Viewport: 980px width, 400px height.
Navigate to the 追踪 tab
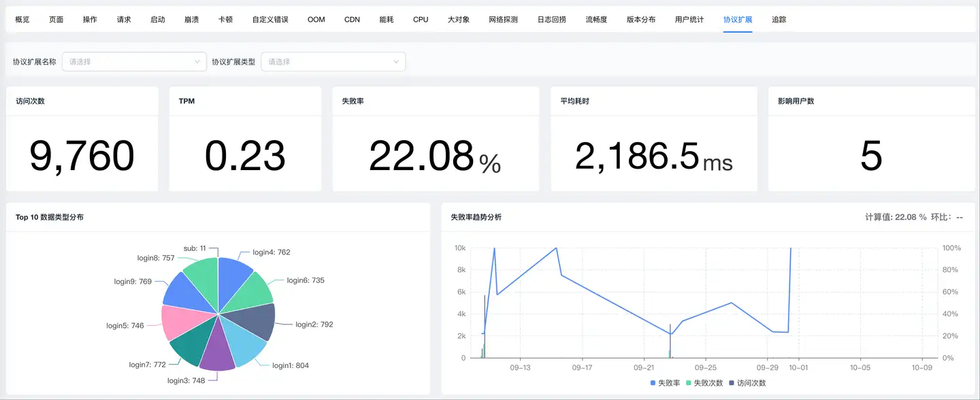(779, 20)
